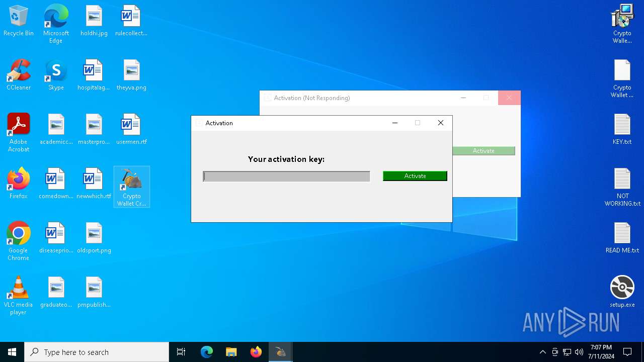
Task: Select the masterpro image file
Action: pyautogui.click(x=94, y=130)
